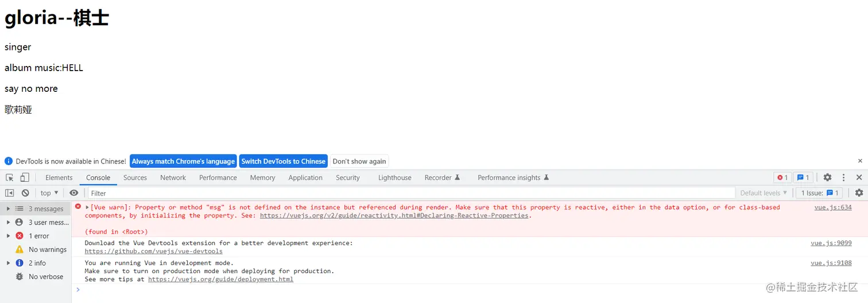868x303 pixels.
Task: Click the red icon next to 1 error
Action: tap(20, 236)
